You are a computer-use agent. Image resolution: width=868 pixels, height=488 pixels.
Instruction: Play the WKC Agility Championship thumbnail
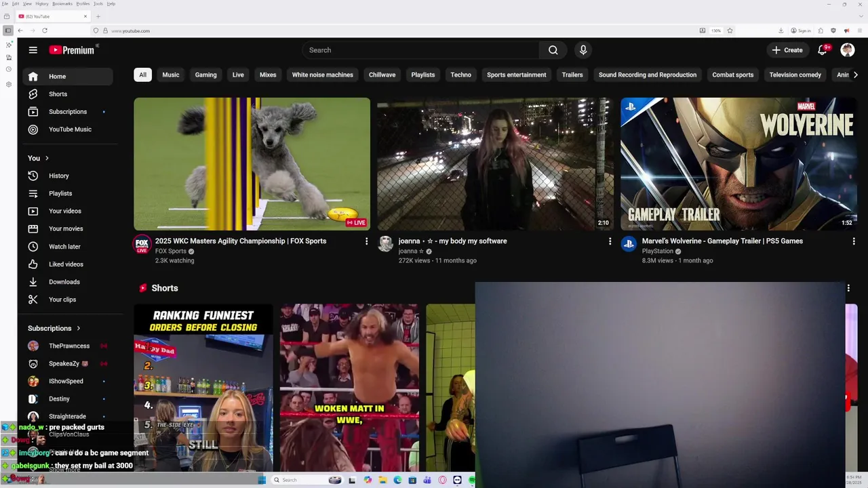pos(252,164)
